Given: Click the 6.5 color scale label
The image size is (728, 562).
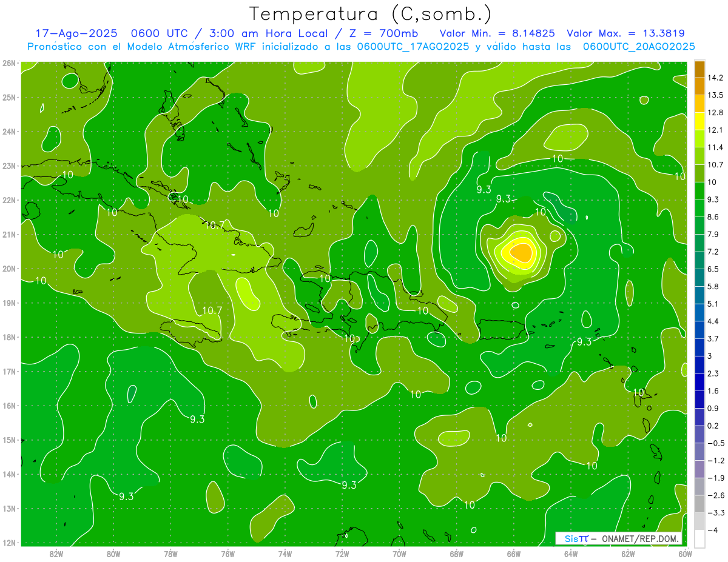Looking at the screenshot, I should pyautogui.click(x=713, y=269).
